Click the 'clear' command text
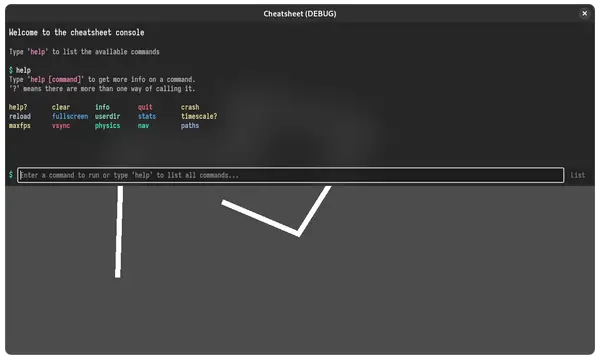 pos(61,107)
